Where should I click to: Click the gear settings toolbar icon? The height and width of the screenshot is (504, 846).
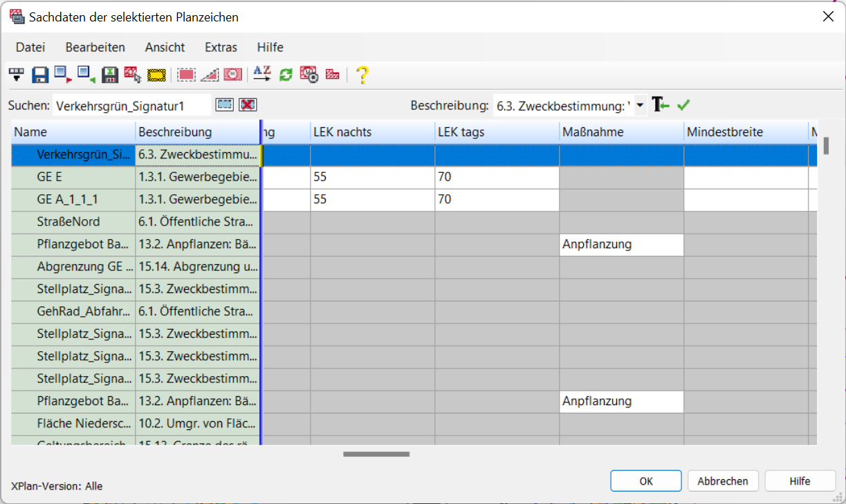pyautogui.click(x=309, y=75)
